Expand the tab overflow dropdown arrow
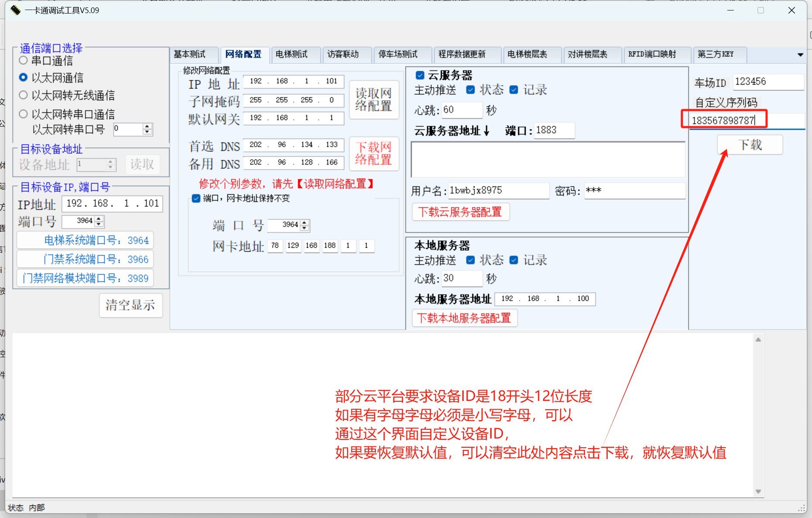812x518 pixels. (800, 55)
